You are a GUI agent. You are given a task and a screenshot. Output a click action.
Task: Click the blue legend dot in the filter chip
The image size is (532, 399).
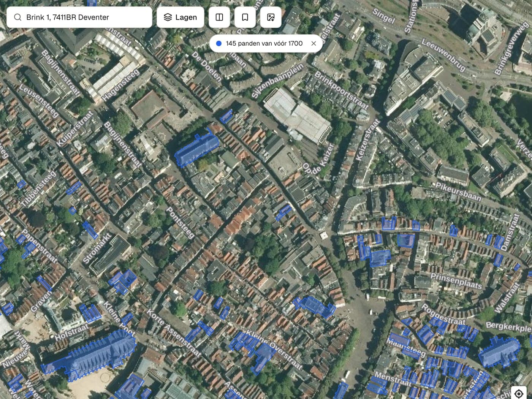click(219, 43)
